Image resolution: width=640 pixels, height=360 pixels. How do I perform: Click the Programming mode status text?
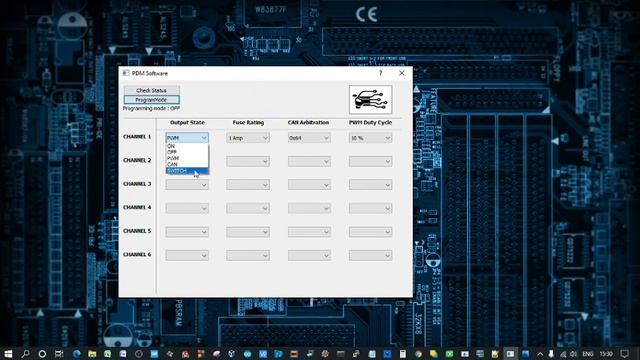tap(151, 109)
